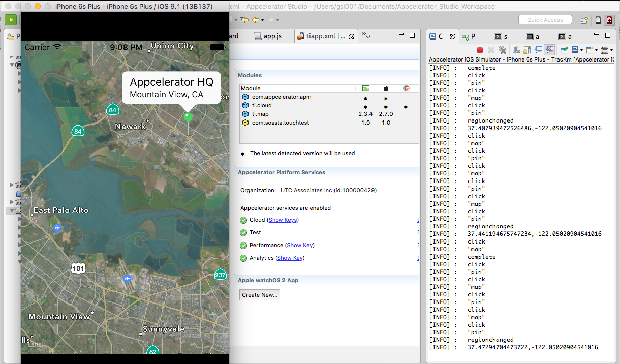Open the console view menu dropdown arrow

pyautogui.click(x=611, y=50)
